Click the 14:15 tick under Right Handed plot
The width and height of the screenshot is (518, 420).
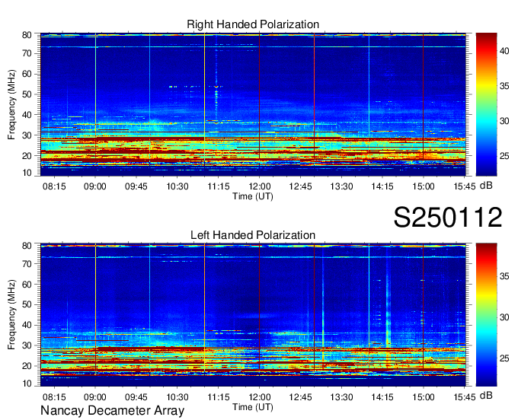(382, 186)
